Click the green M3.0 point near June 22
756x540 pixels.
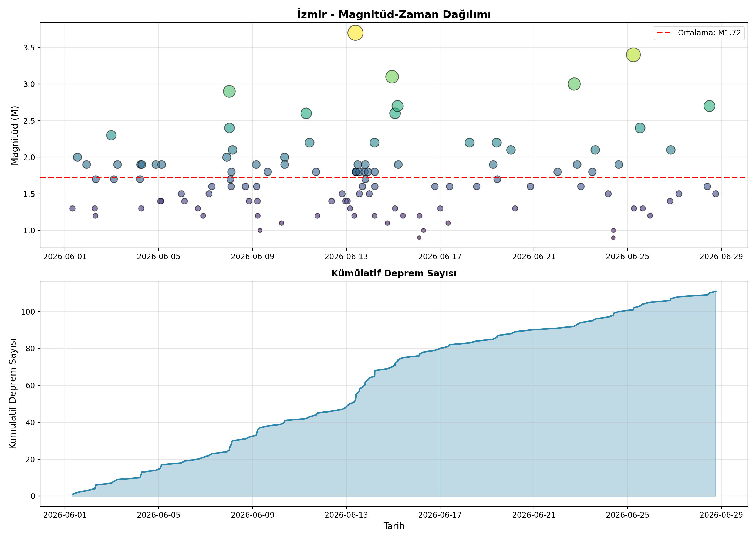tap(574, 84)
